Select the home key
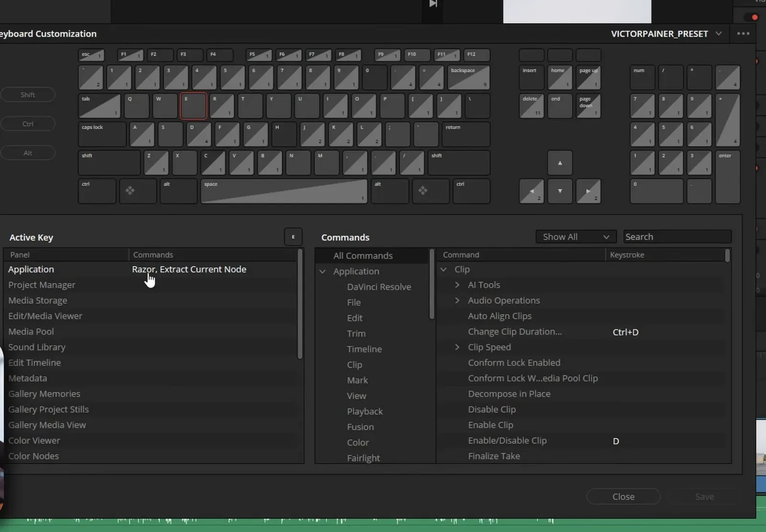Screen dimensions: 766x532 560,78
